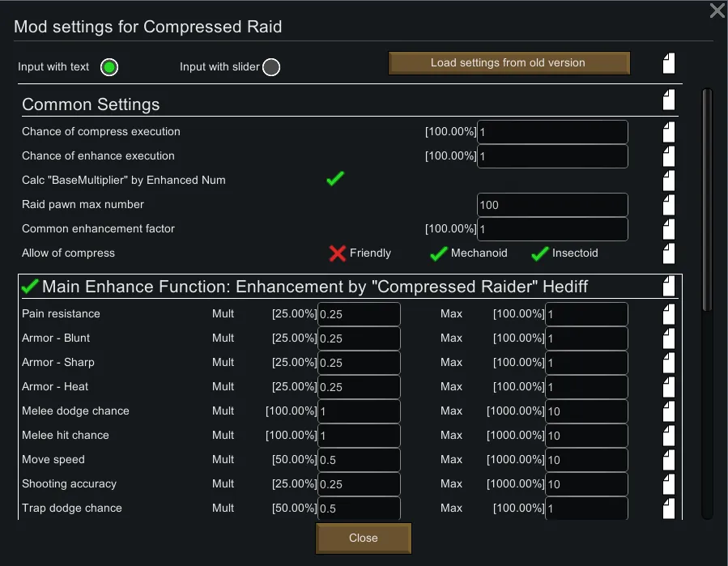
Task: Select the Input with slider radio button
Action: pos(271,67)
